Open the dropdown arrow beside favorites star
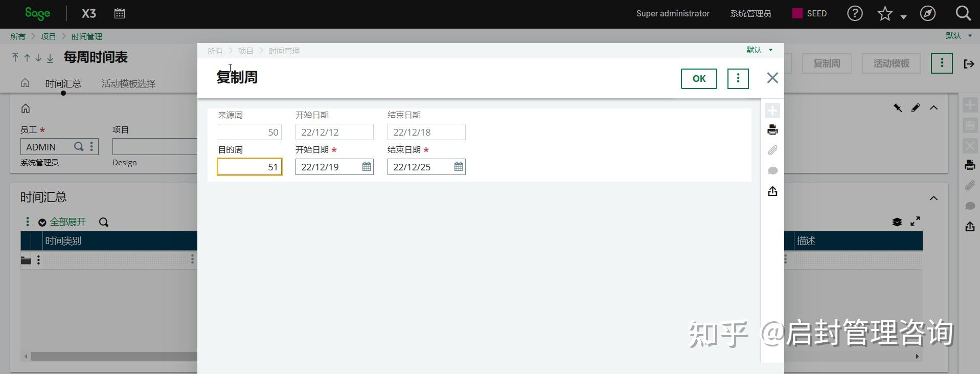The image size is (980, 374). point(903,17)
